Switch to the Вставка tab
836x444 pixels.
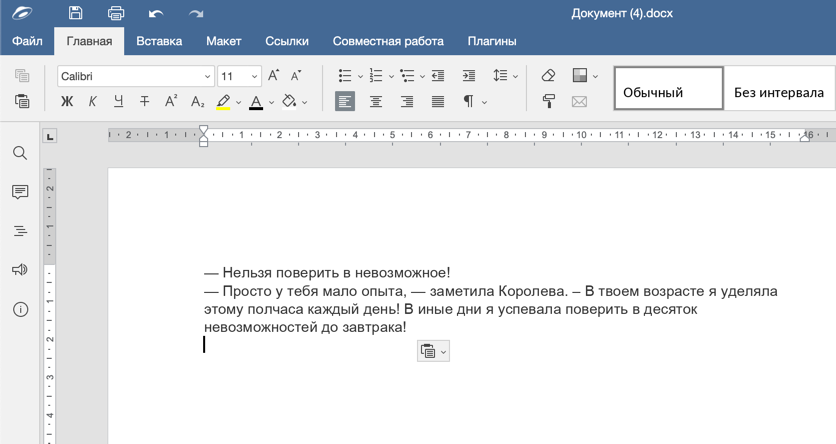coord(159,41)
